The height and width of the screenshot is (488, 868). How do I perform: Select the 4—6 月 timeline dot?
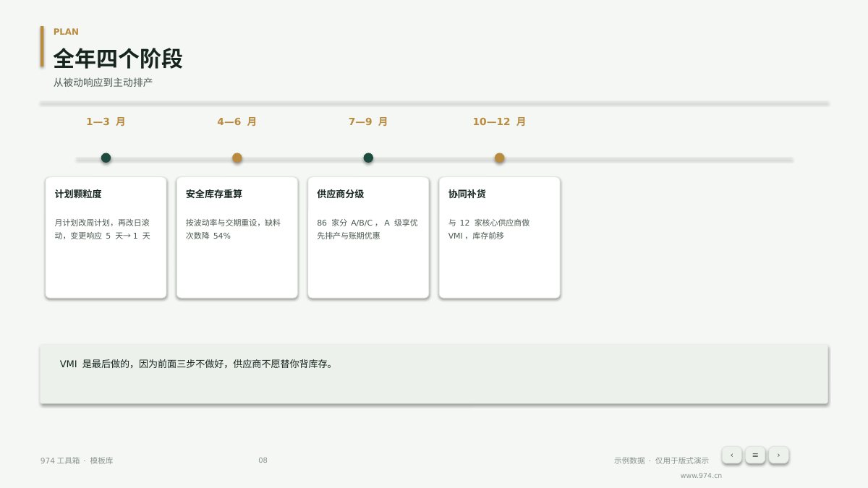[x=237, y=158]
